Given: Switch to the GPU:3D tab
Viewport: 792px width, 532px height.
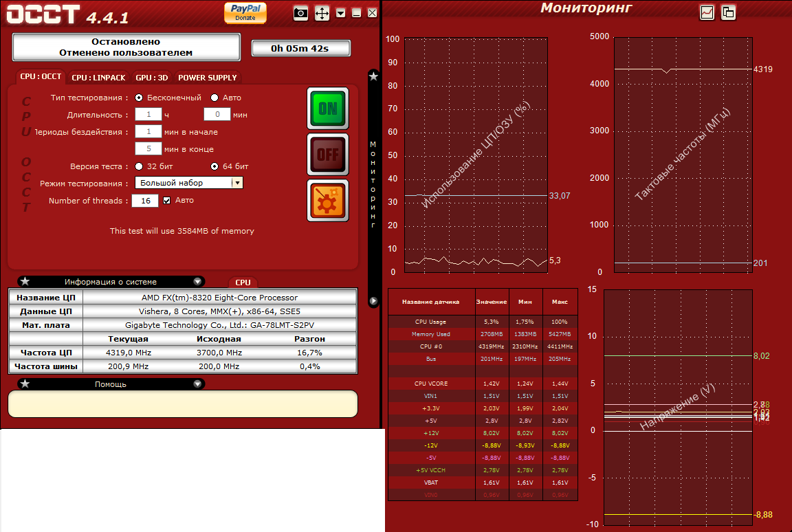Looking at the screenshot, I should pos(151,77).
